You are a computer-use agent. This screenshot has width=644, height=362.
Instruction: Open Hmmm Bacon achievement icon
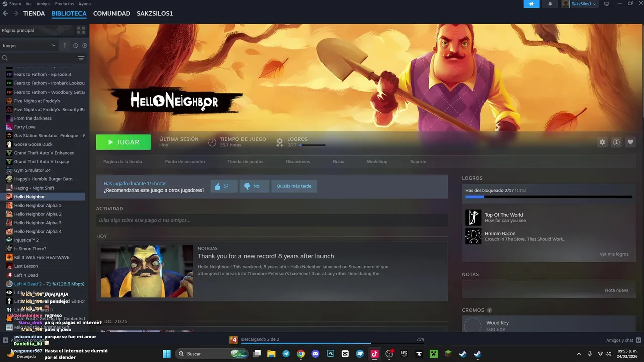point(473,236)
